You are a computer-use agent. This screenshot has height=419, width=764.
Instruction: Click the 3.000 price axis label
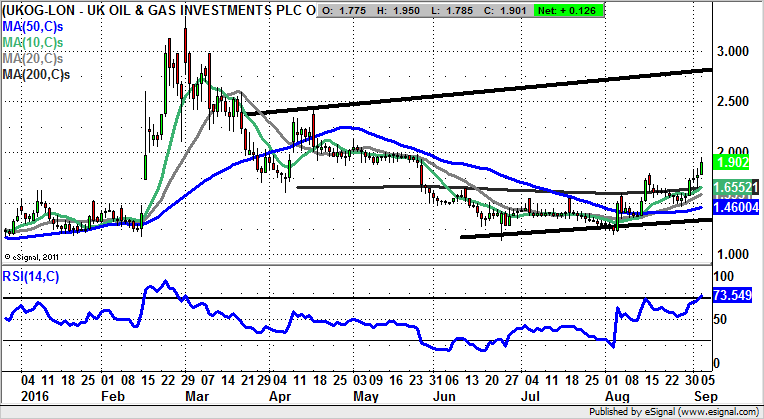[x=734, y=51]
